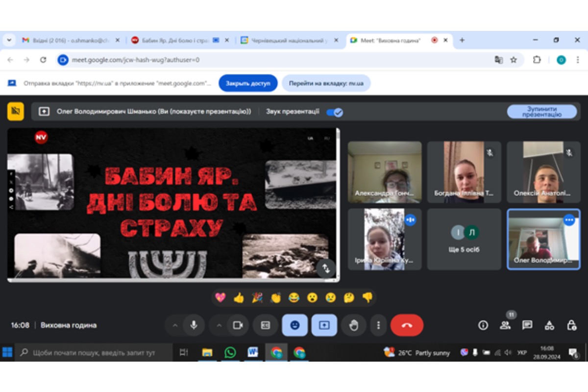Click the yellow camera-off indicator icon
Viewport: 588px width, 392px height.
pos(16,112)
